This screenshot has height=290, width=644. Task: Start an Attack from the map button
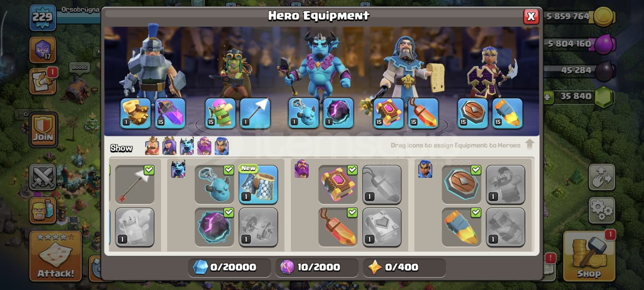click(55, 256)
